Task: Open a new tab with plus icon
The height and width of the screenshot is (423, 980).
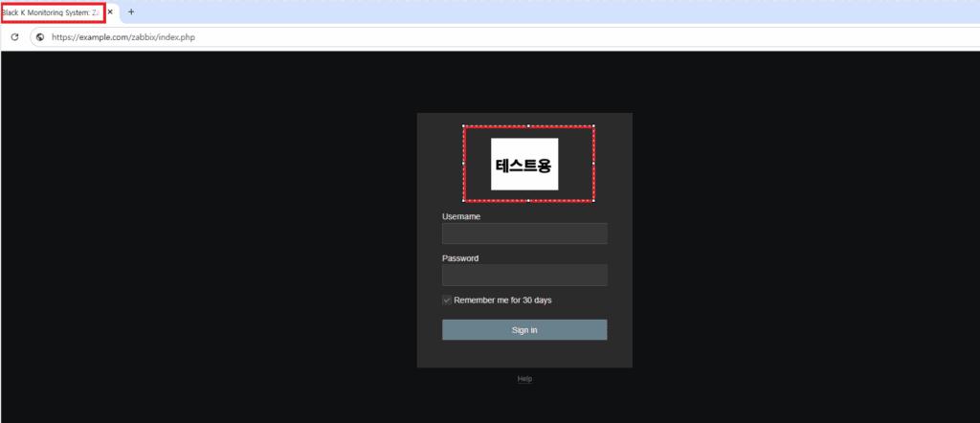Action: tap(131, 11)
